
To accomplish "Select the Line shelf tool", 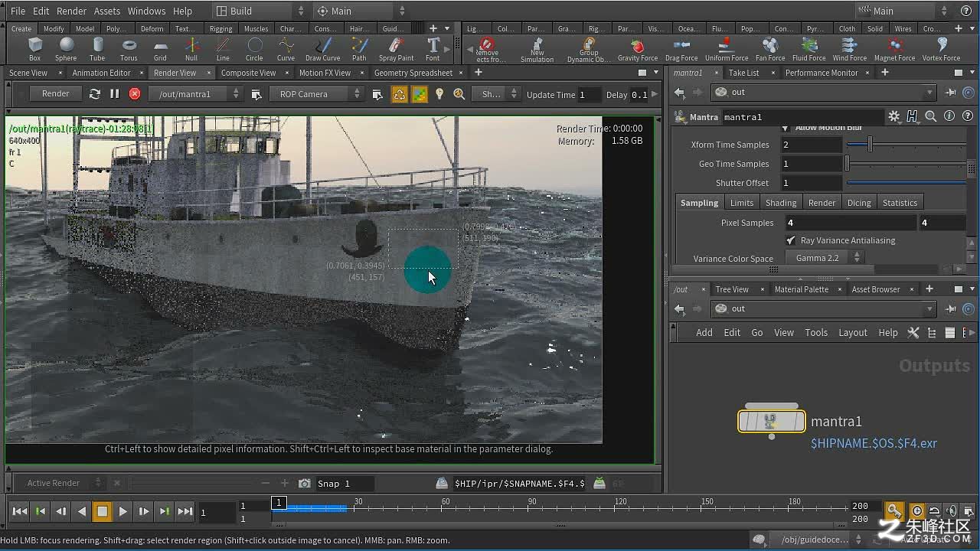I will [x=223, y=50].
